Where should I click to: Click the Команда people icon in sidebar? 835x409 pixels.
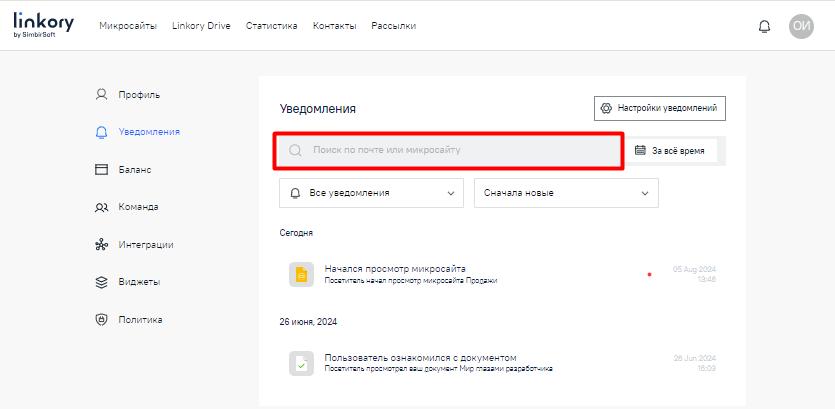101,207
